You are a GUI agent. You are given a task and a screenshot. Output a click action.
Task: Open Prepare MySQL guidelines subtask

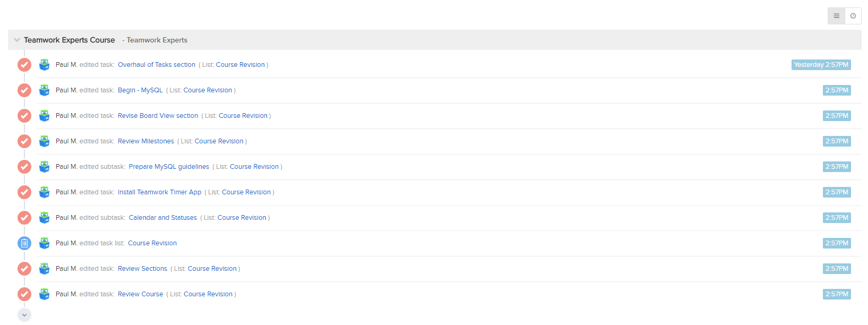pos(169,167)
